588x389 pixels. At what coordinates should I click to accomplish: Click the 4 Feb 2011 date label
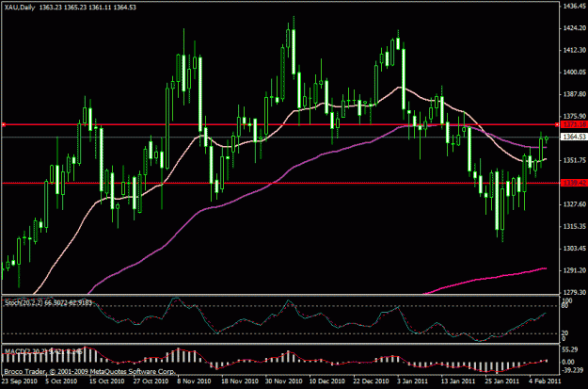(x=546, y=381)
